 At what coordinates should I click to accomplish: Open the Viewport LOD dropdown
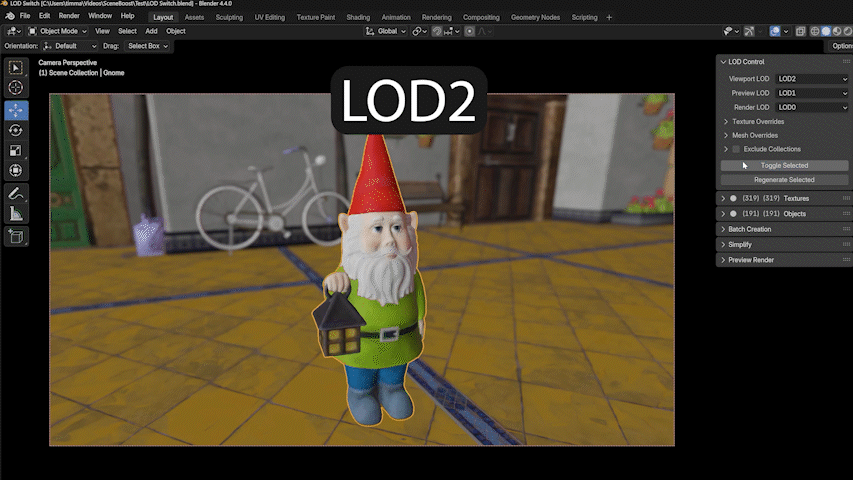(x=811, y=79)
